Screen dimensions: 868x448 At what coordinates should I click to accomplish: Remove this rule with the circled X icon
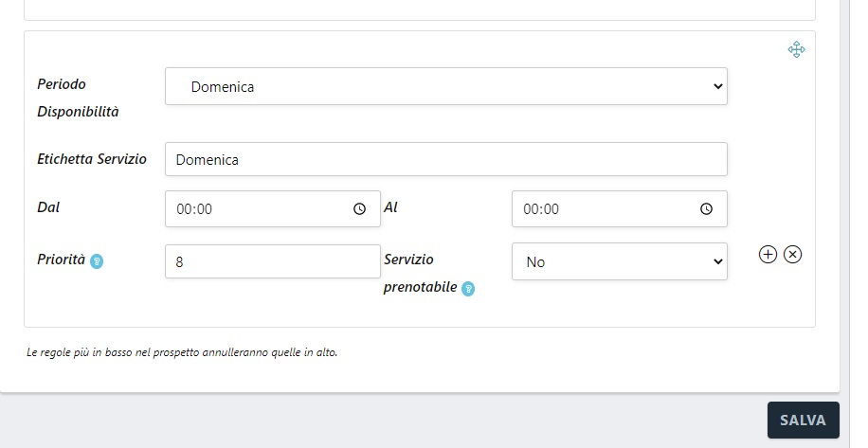click(793, 254)
